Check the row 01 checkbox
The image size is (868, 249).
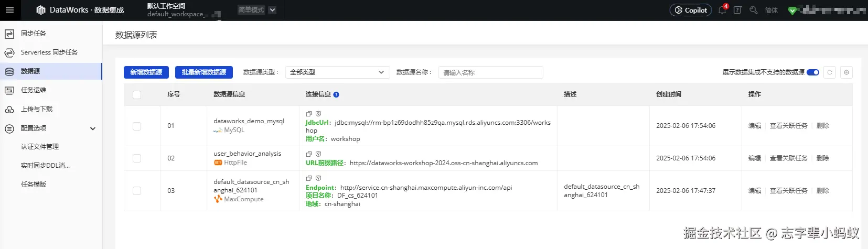pyautogui.click(x=137, y=126)
